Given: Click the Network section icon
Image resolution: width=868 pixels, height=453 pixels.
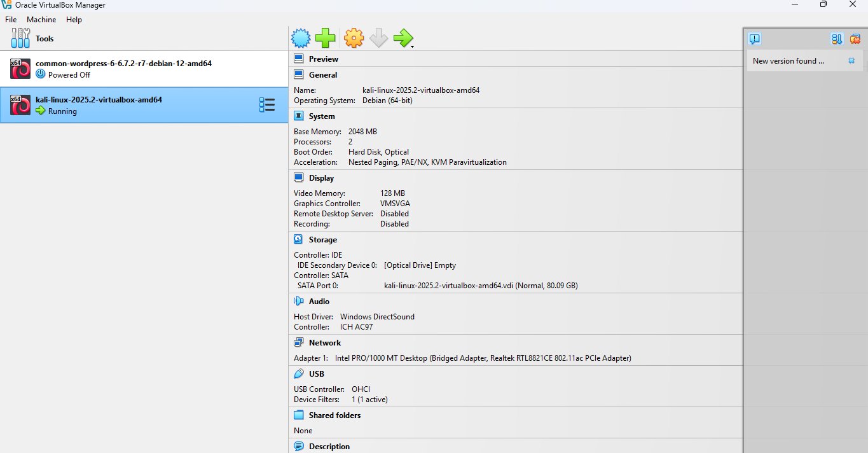Looking at the screenshot, I should pos(299,342).
